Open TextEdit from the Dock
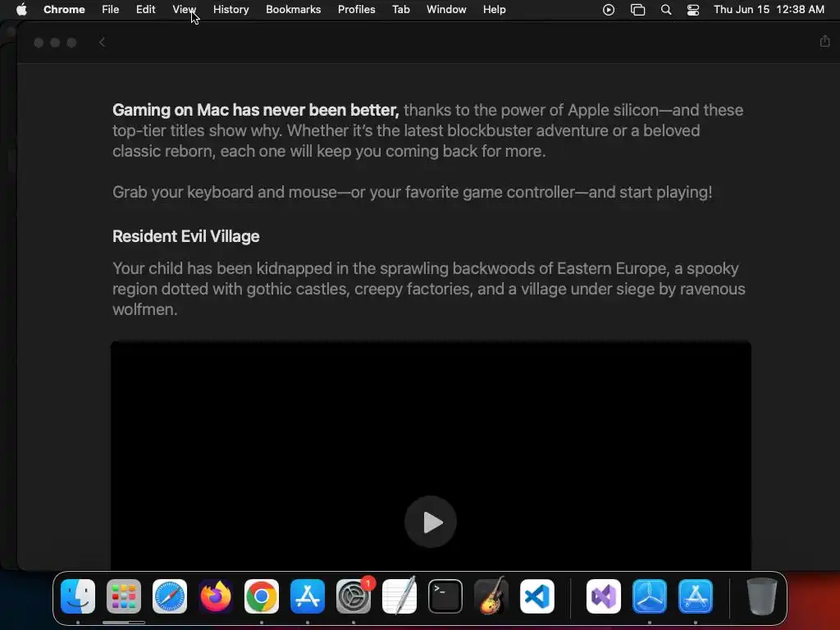The image size is (840, 630). tap(399, 596)
